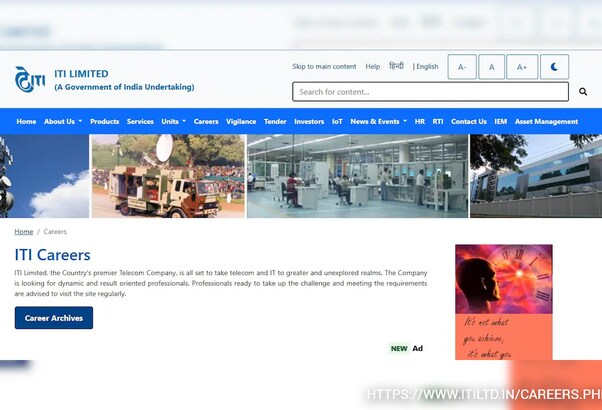Click Skip to main content link
This screenshot has height=410, width=602.
tap(324, 67)
